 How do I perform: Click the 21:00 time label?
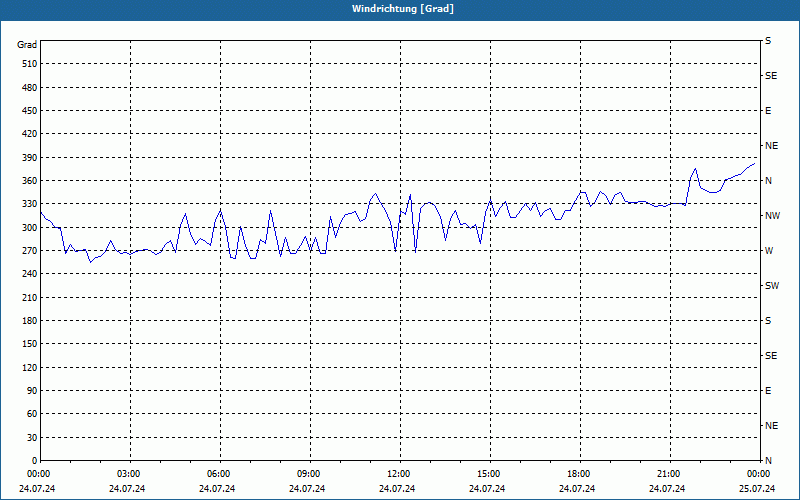coord(668,474)
